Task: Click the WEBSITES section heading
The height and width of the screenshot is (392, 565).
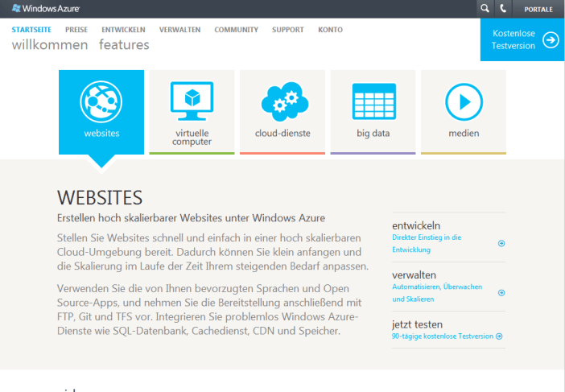Action: (100, 197)
